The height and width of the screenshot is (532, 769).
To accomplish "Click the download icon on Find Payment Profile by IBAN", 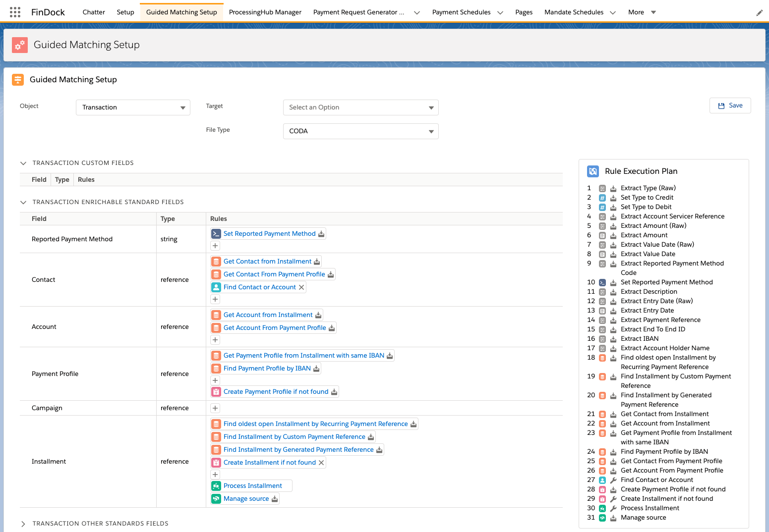I will tap(316, 368).
